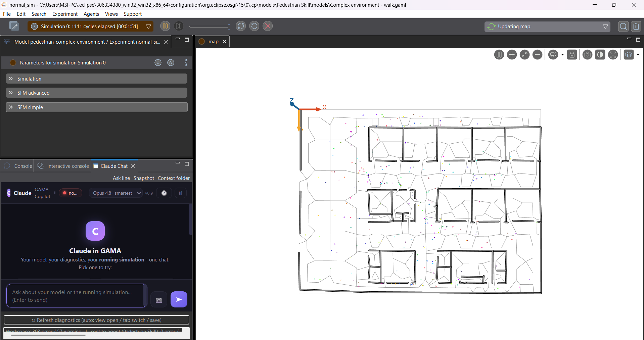Zoom in on the map display

coord(512,55)
